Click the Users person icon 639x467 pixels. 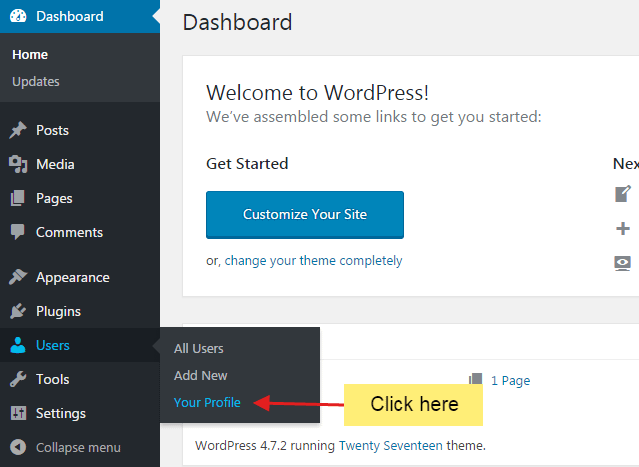18,345
